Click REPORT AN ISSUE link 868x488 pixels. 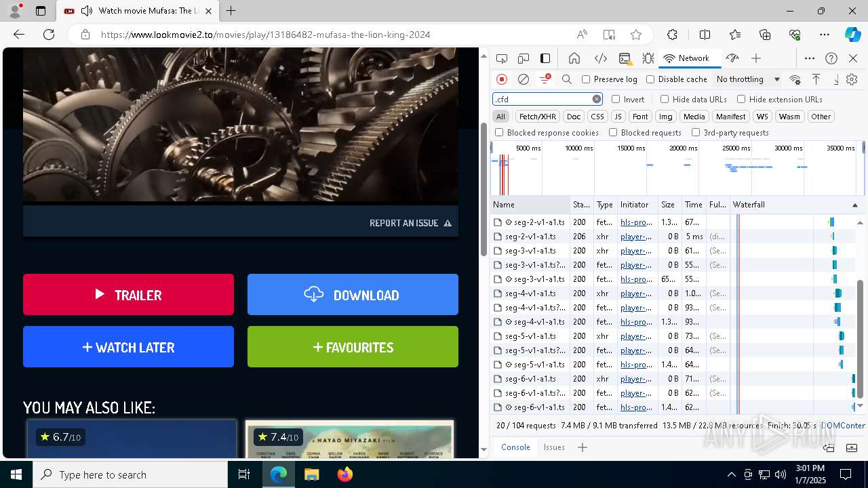pos(410,223)
